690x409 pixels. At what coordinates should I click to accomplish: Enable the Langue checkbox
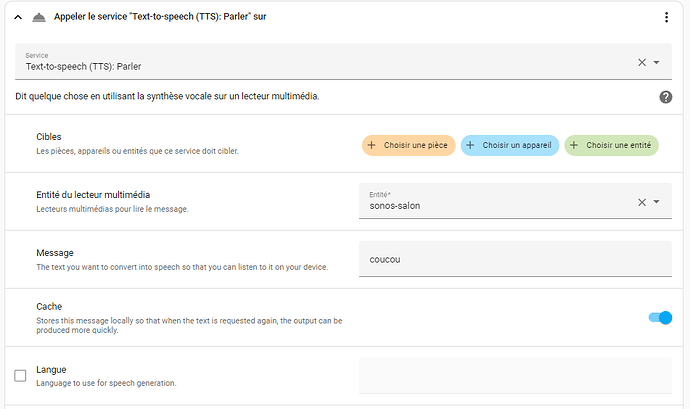pyautogui.click(x=20, y=376)
